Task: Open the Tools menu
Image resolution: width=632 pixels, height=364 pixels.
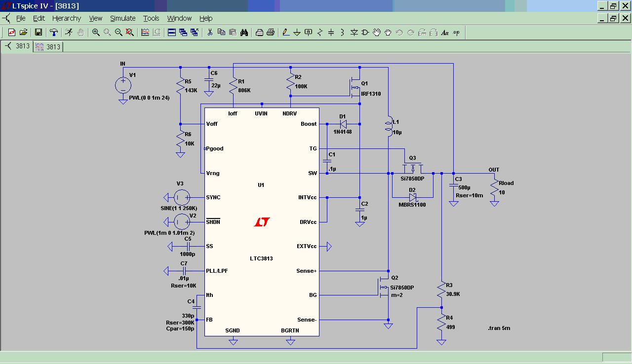Action: 152,18
